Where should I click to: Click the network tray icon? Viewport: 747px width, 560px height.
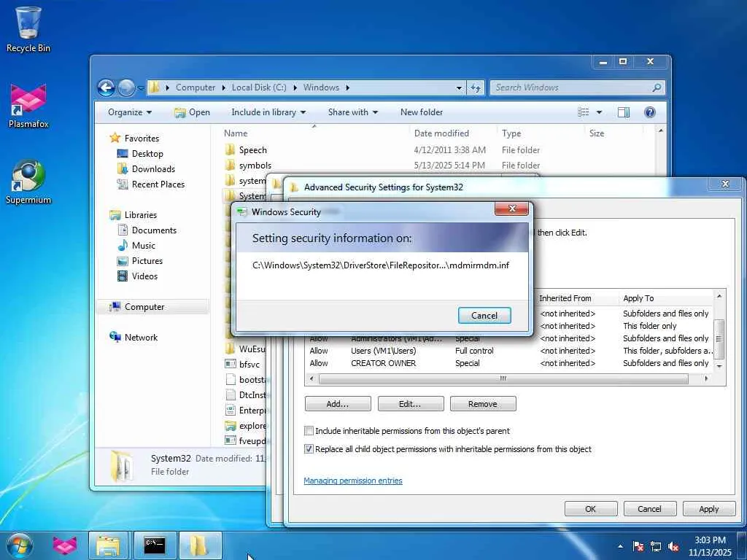(x=656, y=546)
